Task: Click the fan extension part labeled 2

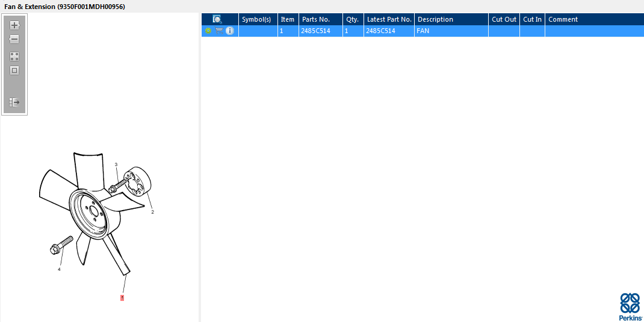Action: coord(138,182)
